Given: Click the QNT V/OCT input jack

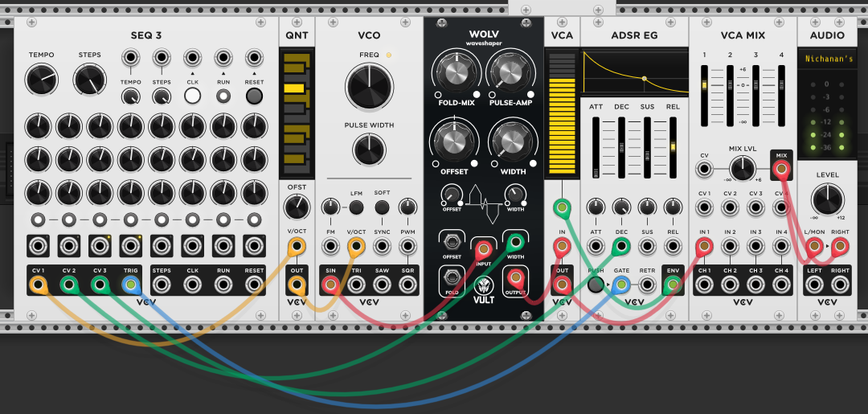Looking at the screenshot, I should tap(297, 246).
